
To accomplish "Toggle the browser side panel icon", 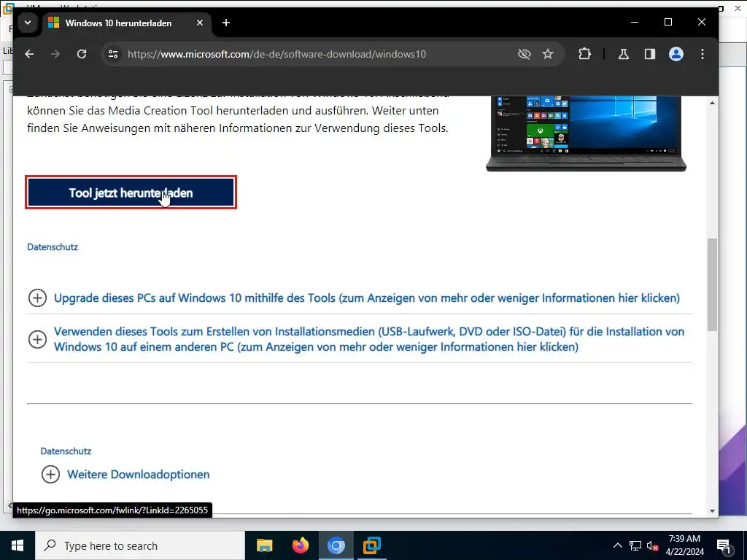I will pos(650,54).
